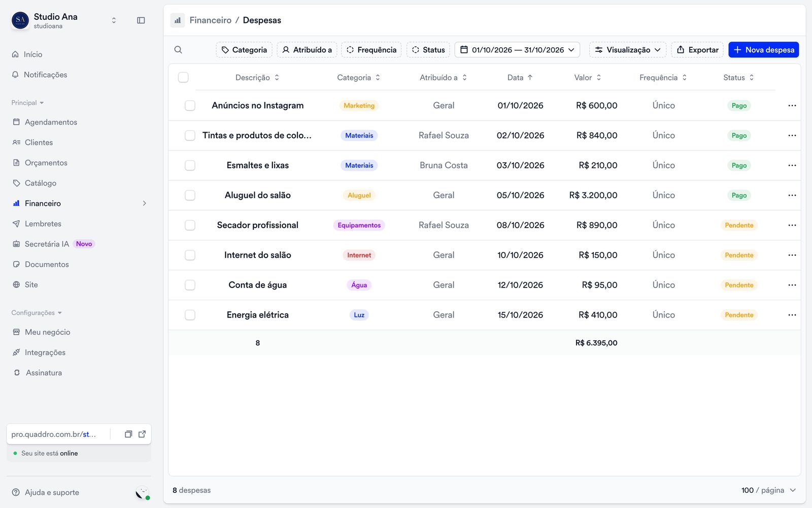Viewport: 812px width, 508px height.
Task: Open site in new tab icon
Action: click(x=142, y=434)
